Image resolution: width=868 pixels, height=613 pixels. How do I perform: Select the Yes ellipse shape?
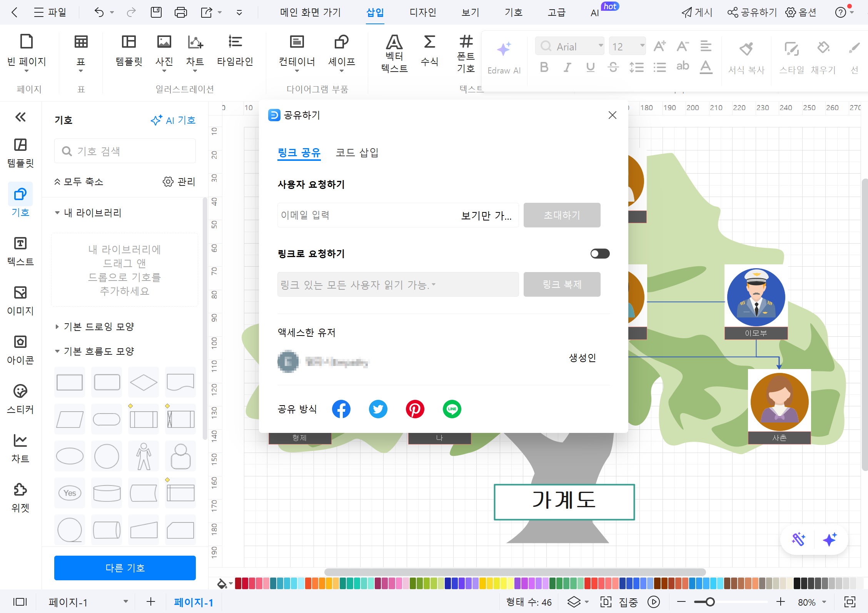70,493
